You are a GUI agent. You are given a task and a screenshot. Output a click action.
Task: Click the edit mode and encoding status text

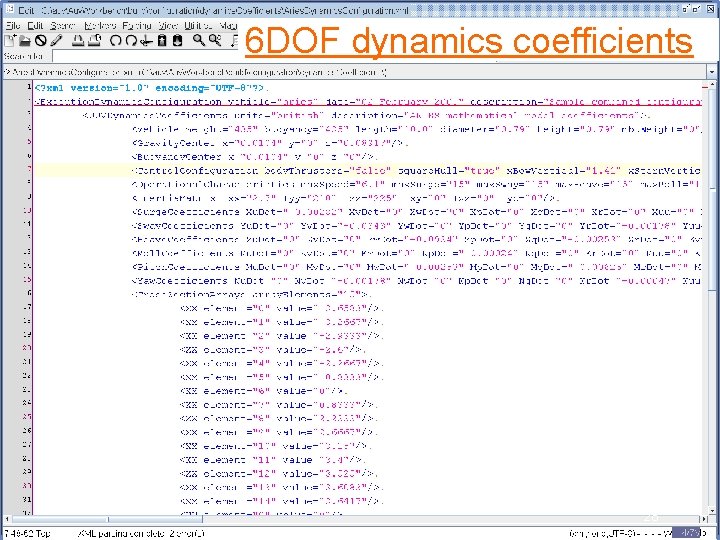pyautogui.click(x=620, y=534)
